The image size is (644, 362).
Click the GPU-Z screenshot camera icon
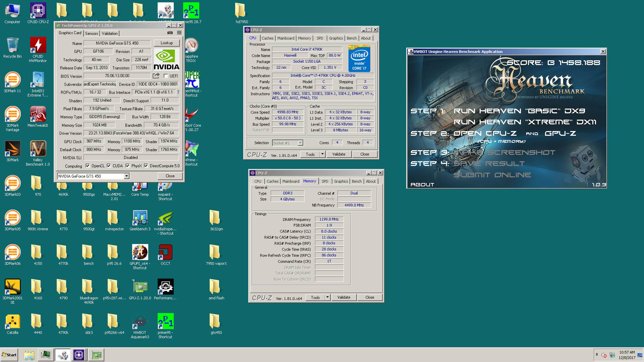coord(170,33)
